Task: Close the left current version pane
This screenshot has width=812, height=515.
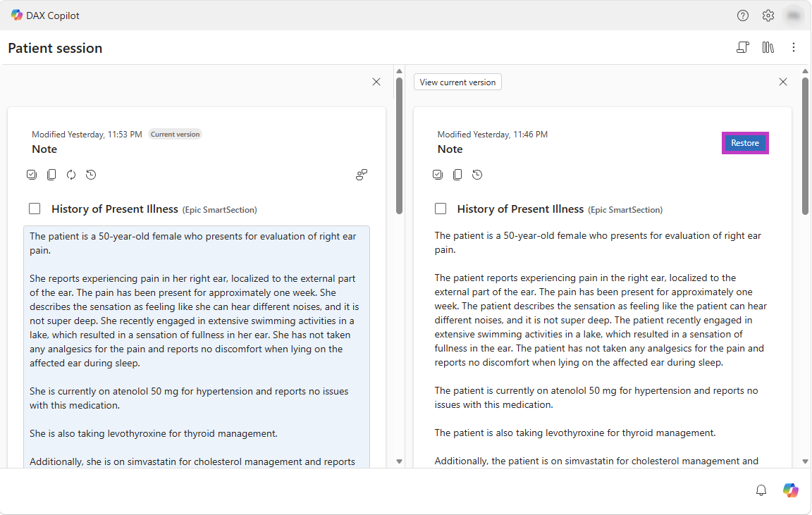Action: (376, 82)
